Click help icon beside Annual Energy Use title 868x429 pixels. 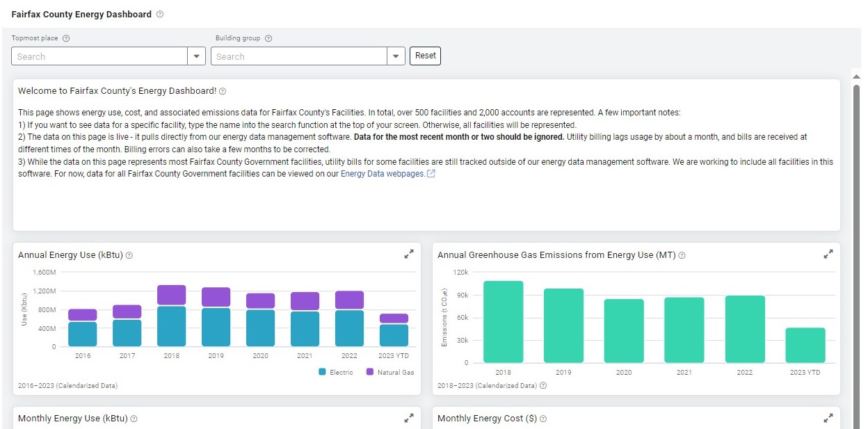pos(129,255)
